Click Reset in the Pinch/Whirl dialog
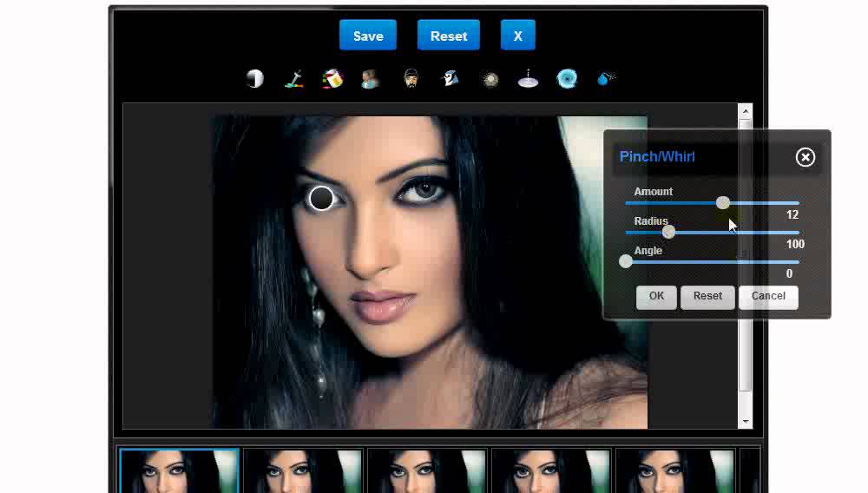This screenshot has width=868, height=493. 707,297
